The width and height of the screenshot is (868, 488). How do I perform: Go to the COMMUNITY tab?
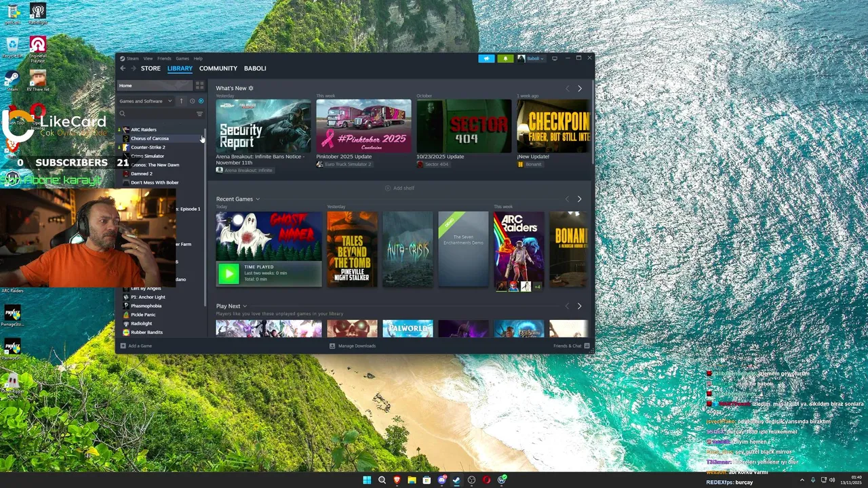pyautogui.click(x=218, y=68)
